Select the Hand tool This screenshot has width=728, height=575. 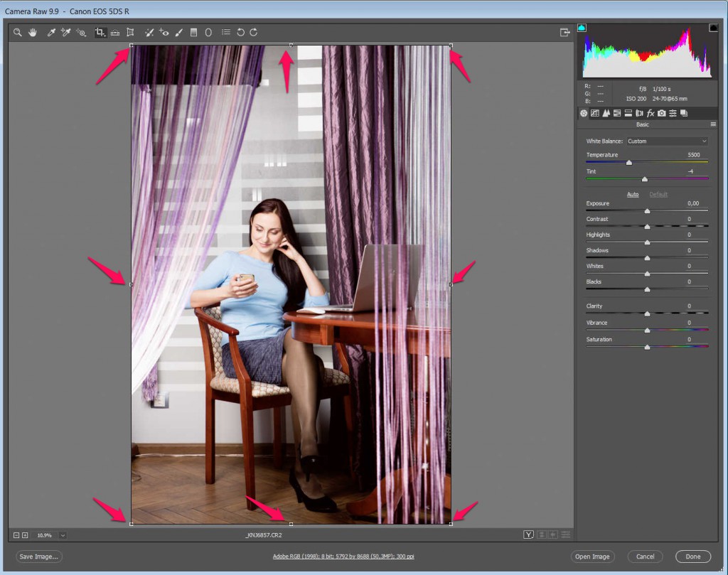[x=33, y=33]
